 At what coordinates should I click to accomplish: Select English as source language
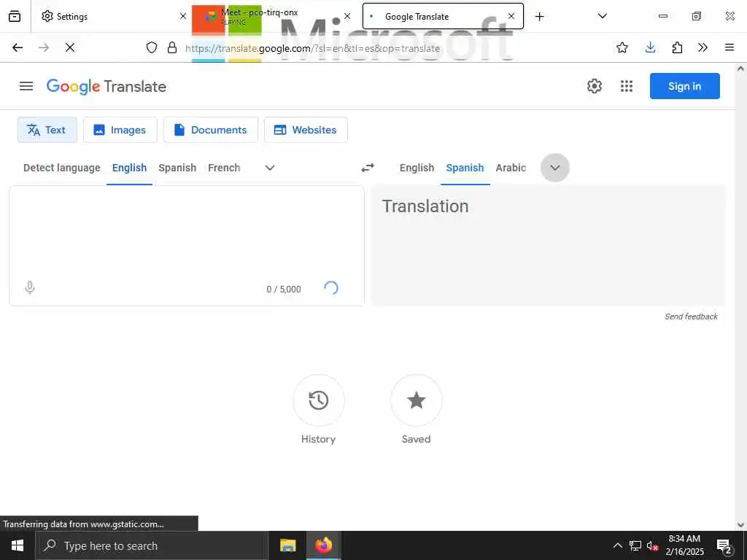pos(129,168)
